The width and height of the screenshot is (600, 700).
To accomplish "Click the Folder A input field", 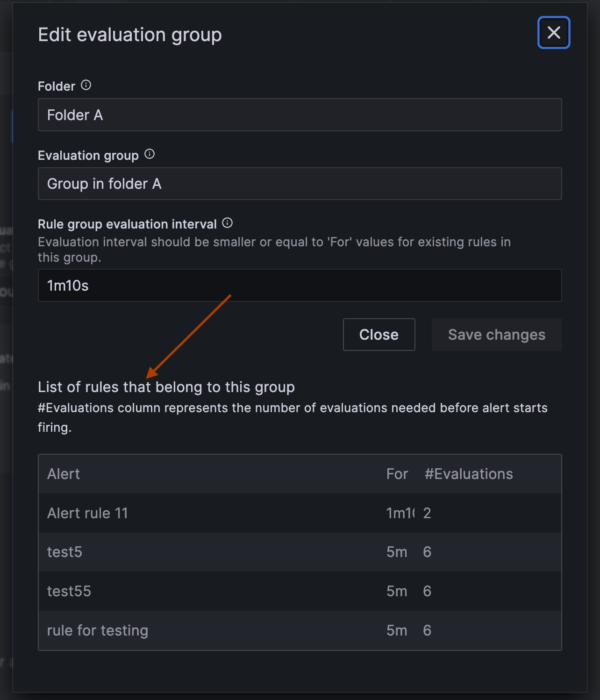I will tap(300, 115).
